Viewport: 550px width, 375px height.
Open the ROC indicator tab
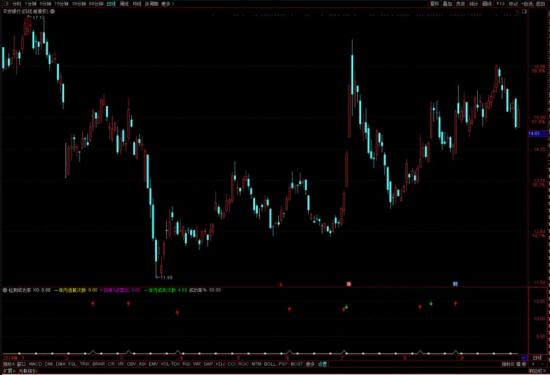pos(243,364)
